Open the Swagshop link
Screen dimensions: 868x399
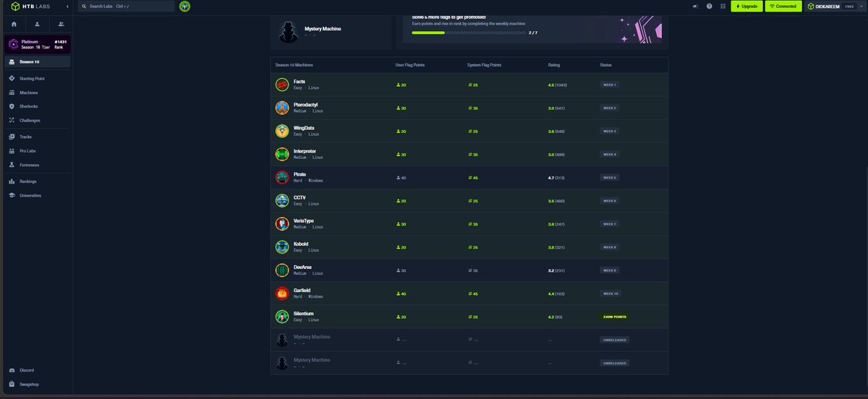coord(29,384)
